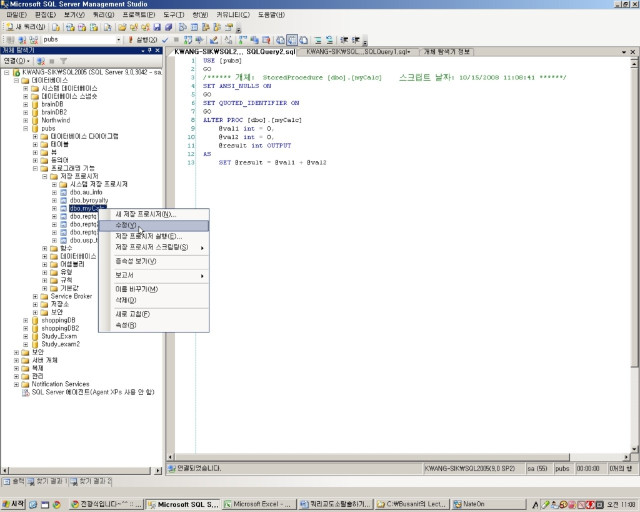640x512 pixels.
Task: Toggle Results to Text mode
Action: (280, 40)
